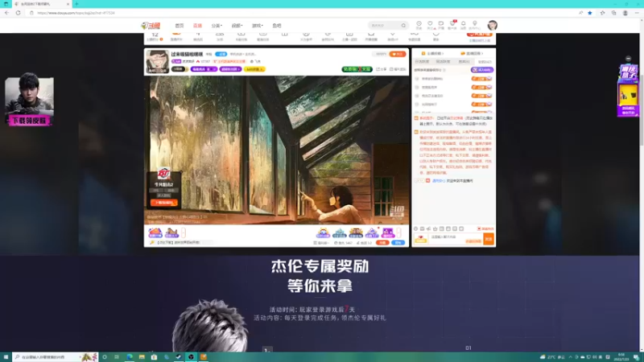
Task: Select the 直播 live menu item
Action: click(x=197, y=26)
